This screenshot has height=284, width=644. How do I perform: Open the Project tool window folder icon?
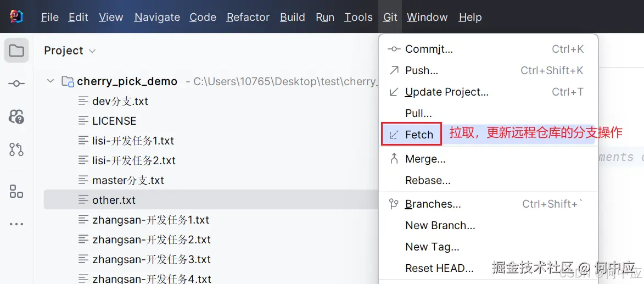[16, 51]
